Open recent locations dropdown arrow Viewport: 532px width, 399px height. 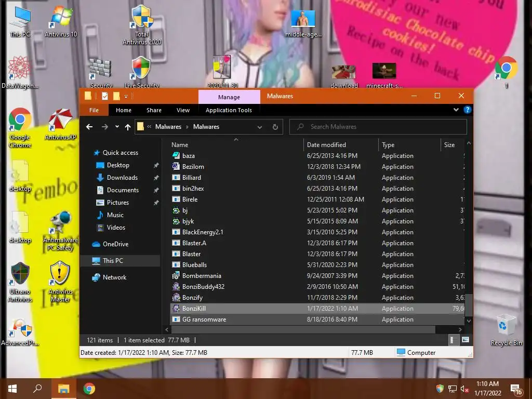click(x=117, y=127)
